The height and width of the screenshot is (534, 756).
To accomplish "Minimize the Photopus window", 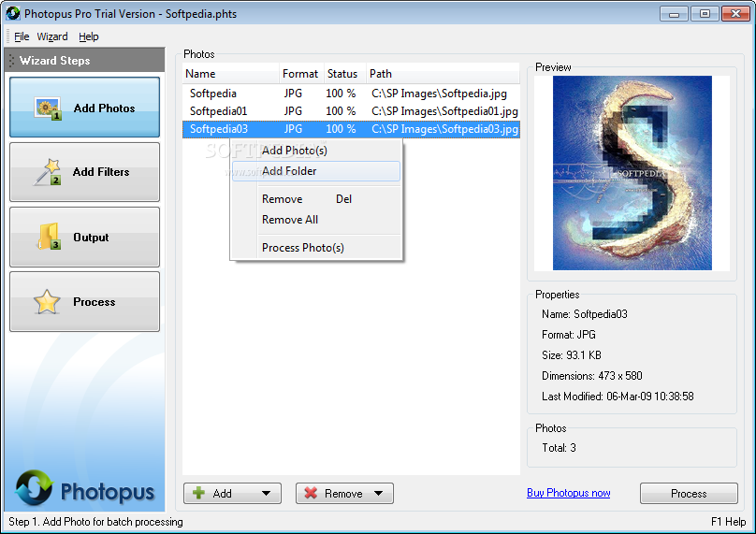I will pos(674,13).
